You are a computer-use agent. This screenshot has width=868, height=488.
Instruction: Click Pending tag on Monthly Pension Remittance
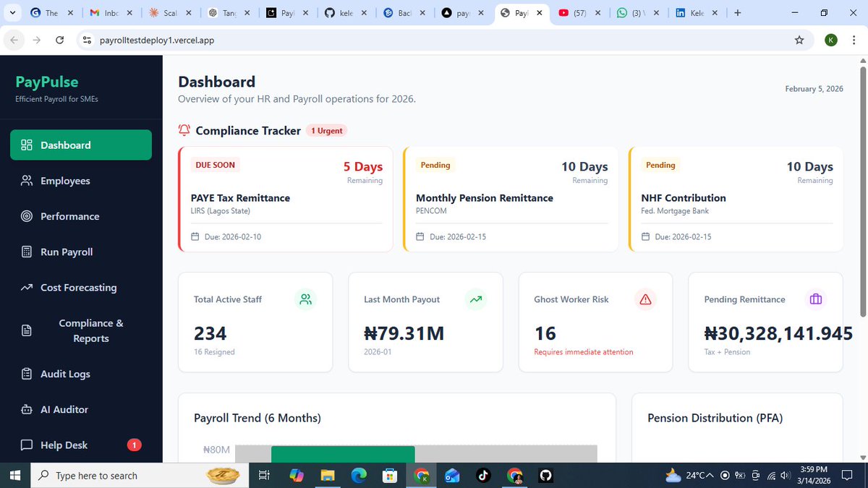[435, 165]
